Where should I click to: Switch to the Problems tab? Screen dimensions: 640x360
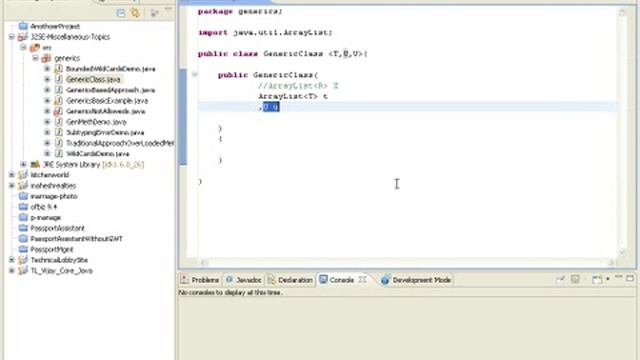tap(200, 280)
